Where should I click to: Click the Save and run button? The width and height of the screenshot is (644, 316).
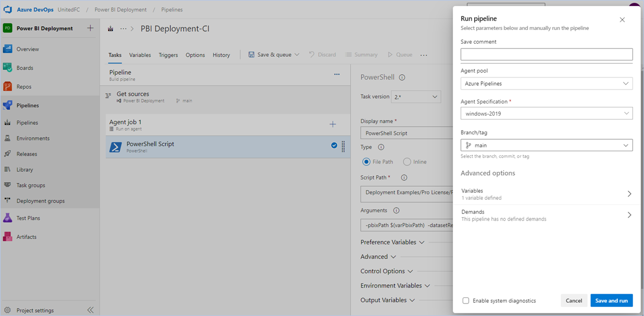pos(612,300)
